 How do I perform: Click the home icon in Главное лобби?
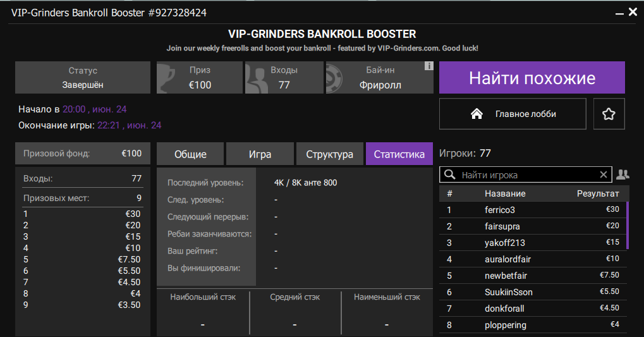coord(477,114)
